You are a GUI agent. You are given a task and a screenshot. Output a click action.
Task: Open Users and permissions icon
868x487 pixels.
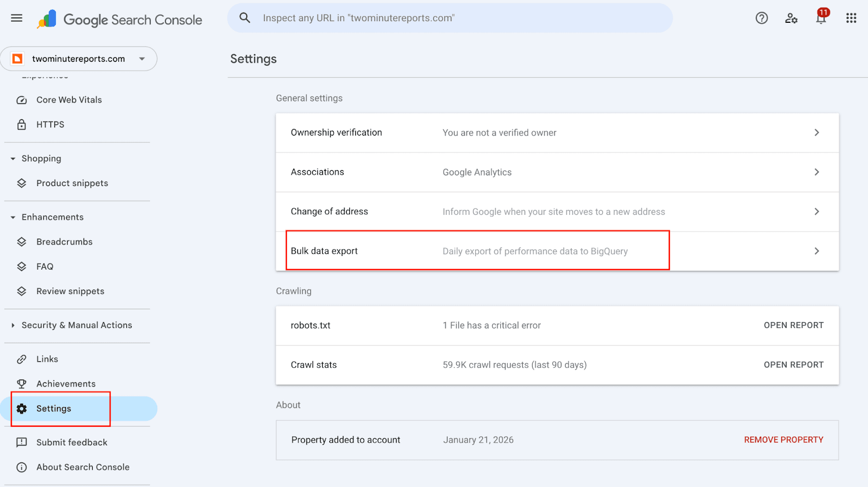(791, 18)
